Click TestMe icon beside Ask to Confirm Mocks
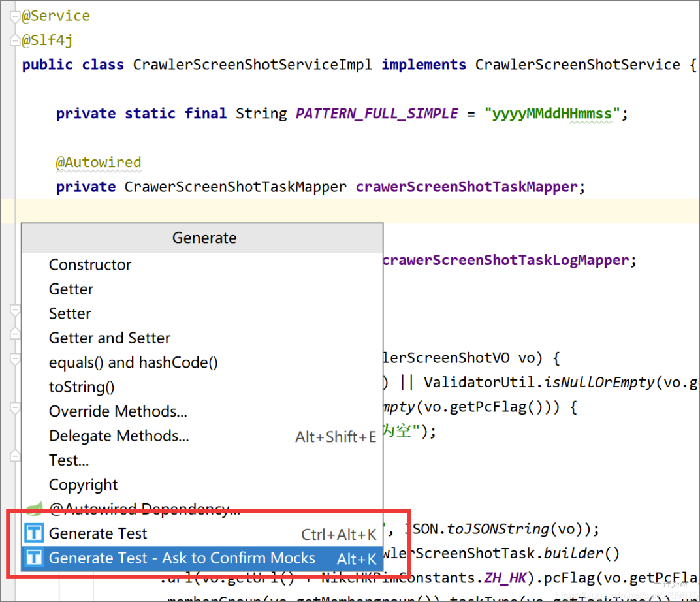Screen dimensions: 700x602 34,558
